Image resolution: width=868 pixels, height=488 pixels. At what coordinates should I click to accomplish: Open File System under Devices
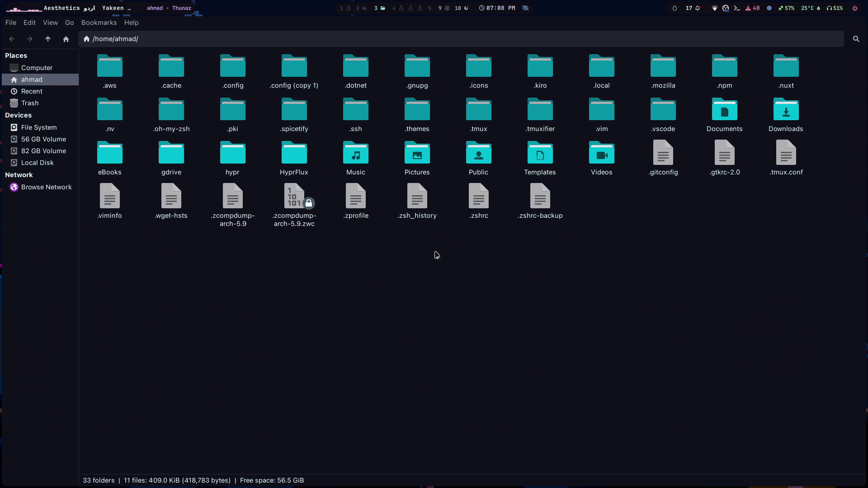point(40,127)
